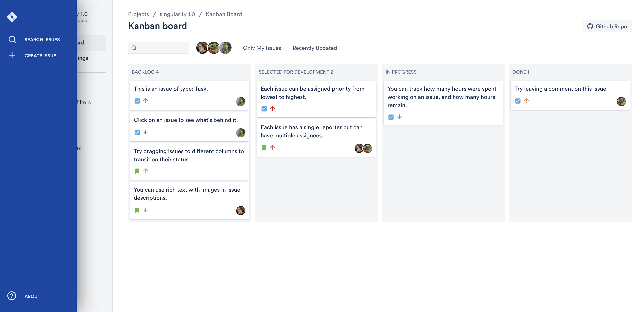Open 'This is an issue of type: Task' card

point(189,95)
